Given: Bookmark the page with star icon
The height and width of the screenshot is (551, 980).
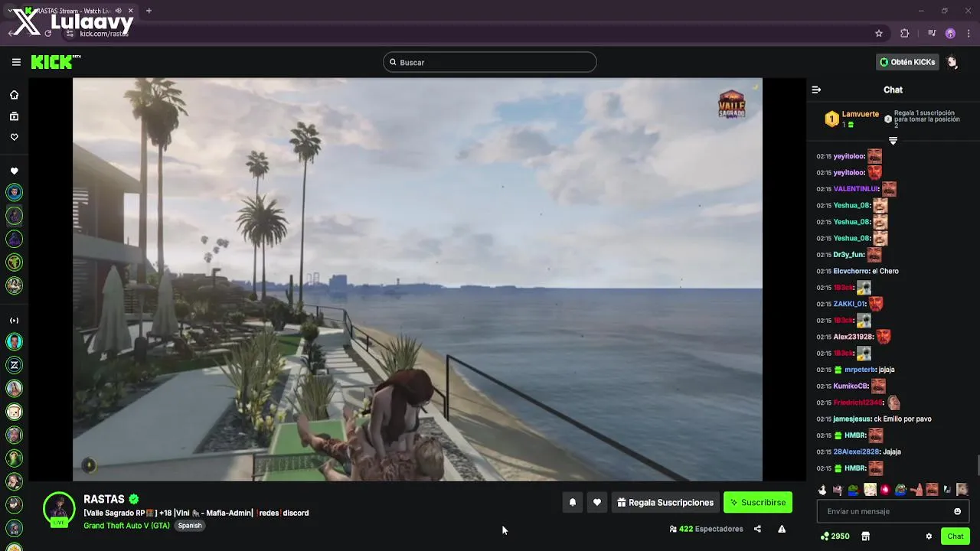Looking at the screenshot, I should pyautogui.click(x=879, y=33).
